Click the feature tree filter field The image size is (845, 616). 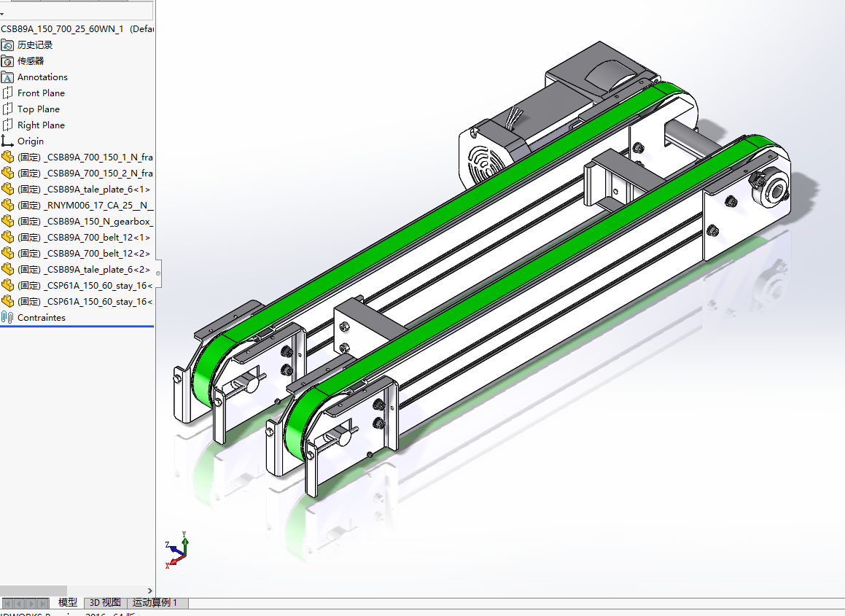point(77,10)
